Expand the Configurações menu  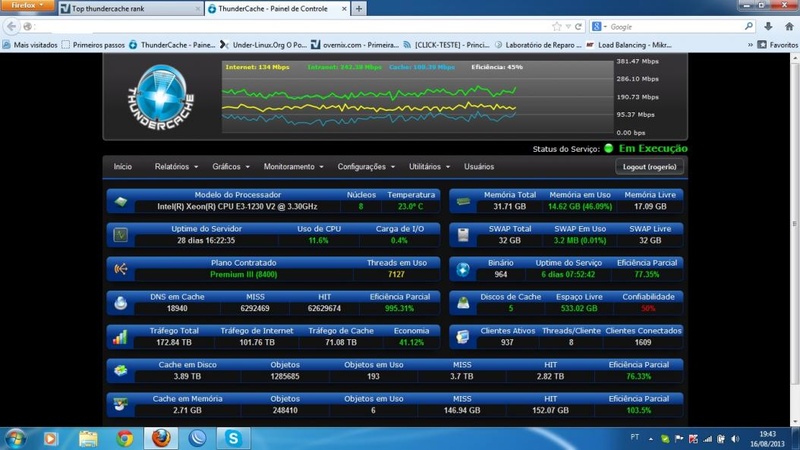366,167
